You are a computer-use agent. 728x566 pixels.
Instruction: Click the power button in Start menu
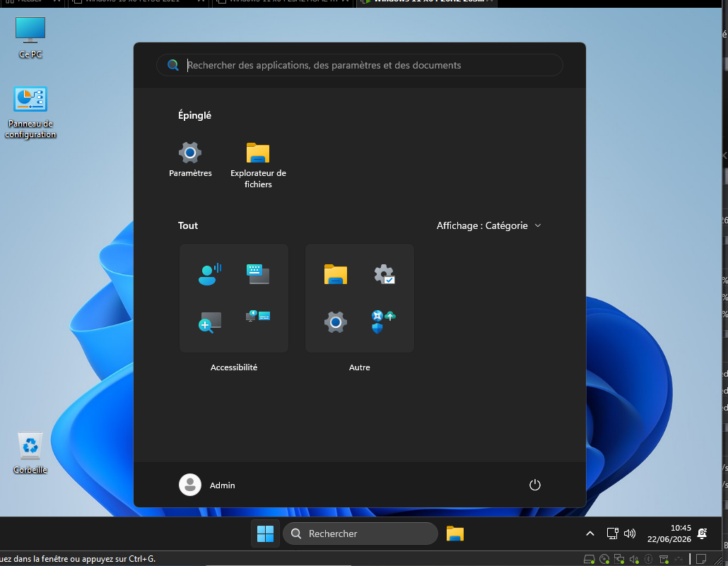(x=535, y=485)
